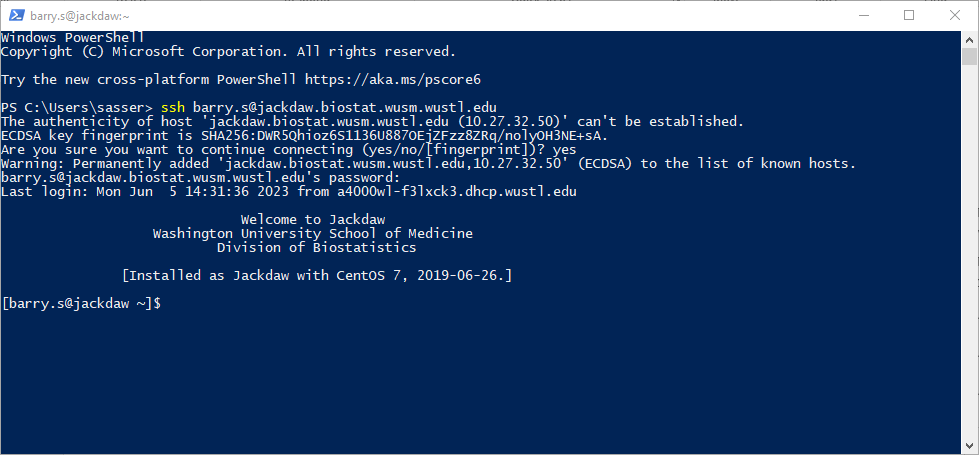Click the 'Division of Biostatistics' text

coord(317,248)
